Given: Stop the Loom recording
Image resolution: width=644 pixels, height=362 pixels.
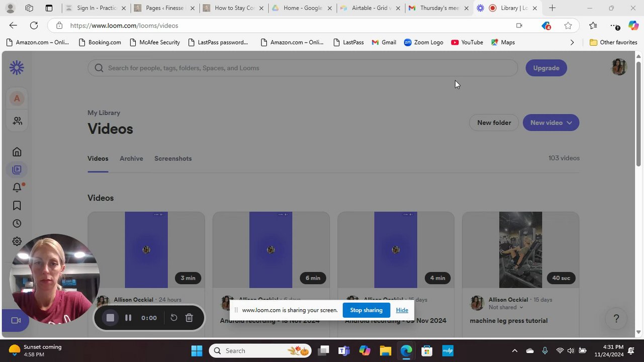Looking at the screenshot, I should coord(110,318).
